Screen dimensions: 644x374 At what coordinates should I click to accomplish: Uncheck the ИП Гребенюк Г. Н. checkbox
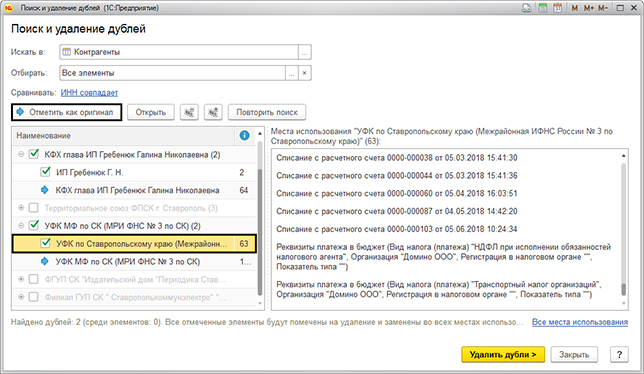[46, 172]
